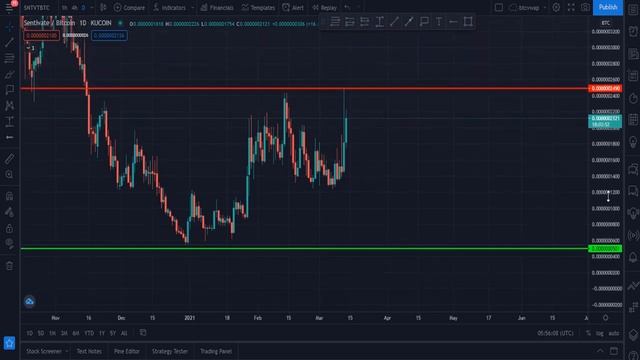
Task: Click the SNTVTBTC symbol search field
Action: point(37,7)
